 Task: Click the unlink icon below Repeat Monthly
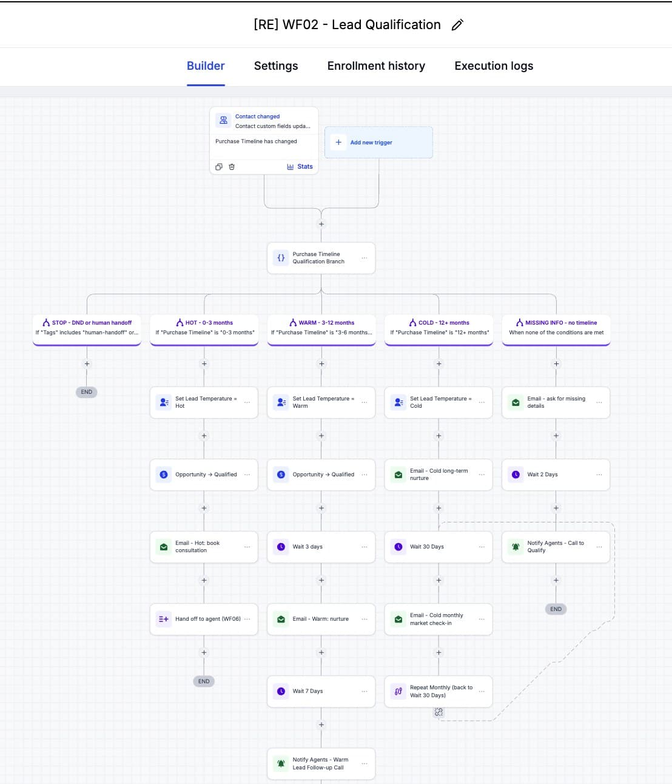click(439, 712)
